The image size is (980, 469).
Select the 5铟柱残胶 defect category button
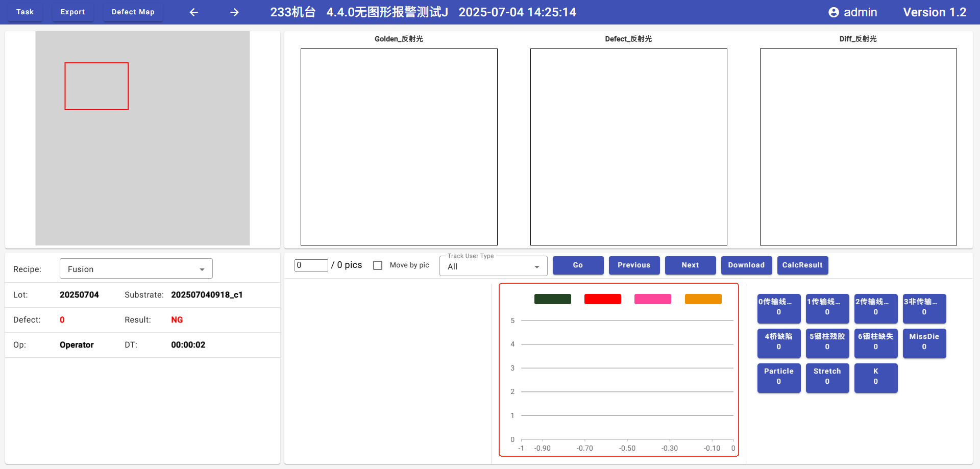(x=827, y=343)
